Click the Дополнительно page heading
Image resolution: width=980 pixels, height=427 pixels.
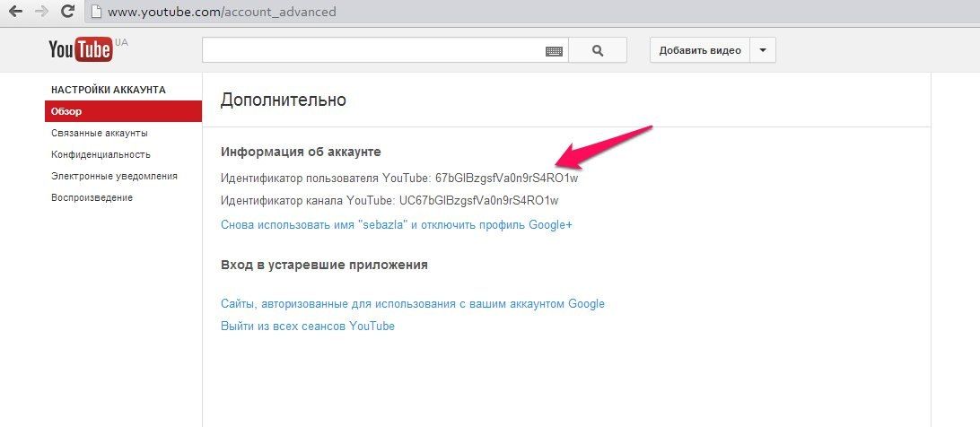[283, 100]
